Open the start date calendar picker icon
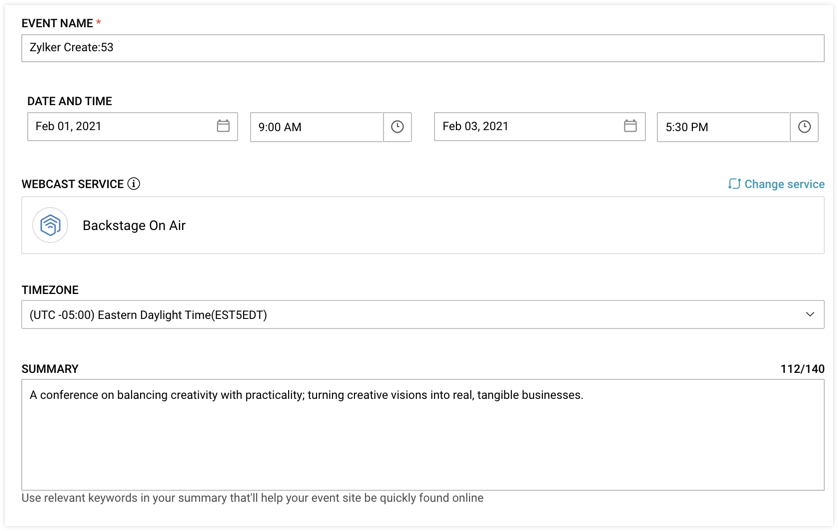Viewport: 838px width, 531px height. 223,126
